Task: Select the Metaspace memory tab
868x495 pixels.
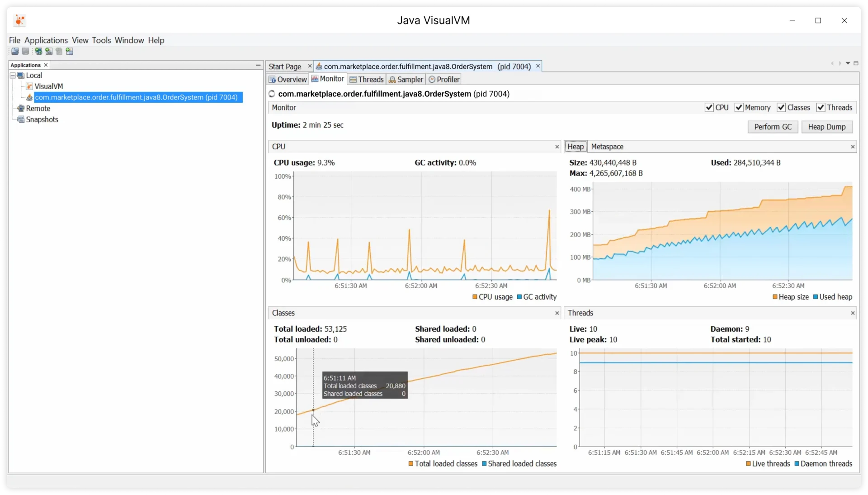Action: tap(607, 147)
